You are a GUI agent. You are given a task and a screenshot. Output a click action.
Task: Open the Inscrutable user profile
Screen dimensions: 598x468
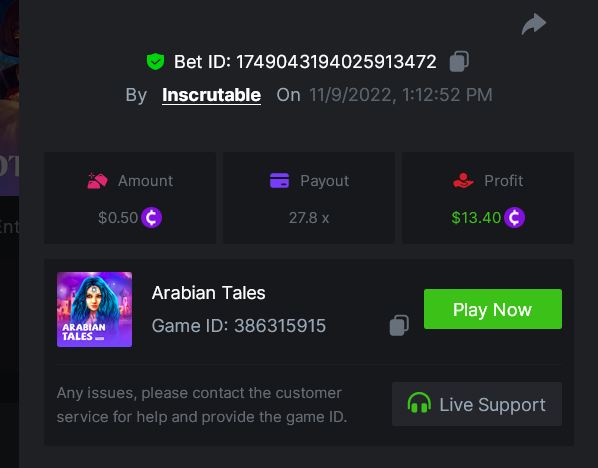coord(211,95)
